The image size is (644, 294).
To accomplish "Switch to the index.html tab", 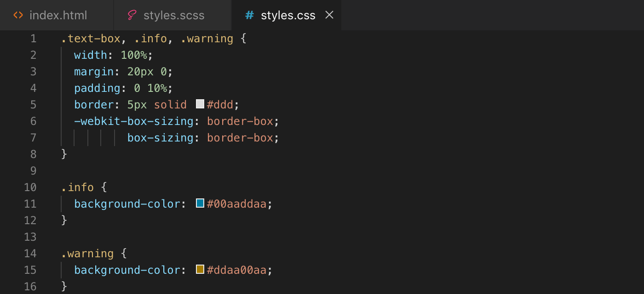I will point(58,15).
